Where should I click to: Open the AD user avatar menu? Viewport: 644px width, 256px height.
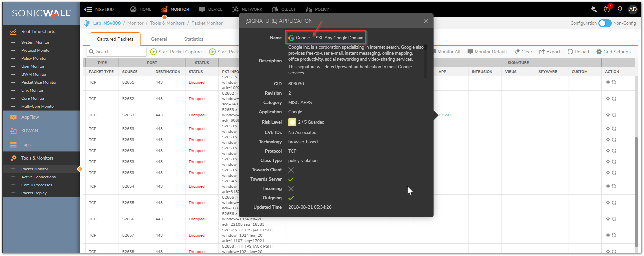pos(633,9)
